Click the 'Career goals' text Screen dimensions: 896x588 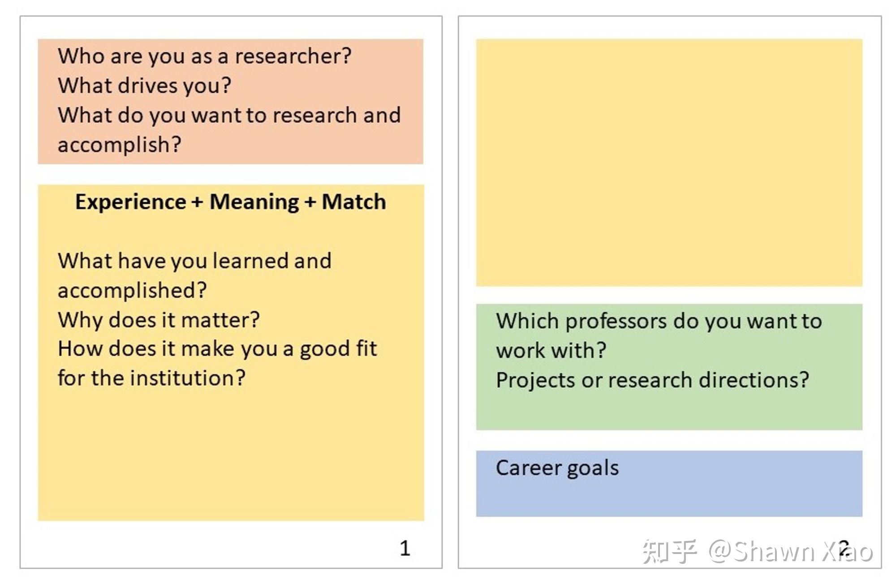(x=557, y=468)
